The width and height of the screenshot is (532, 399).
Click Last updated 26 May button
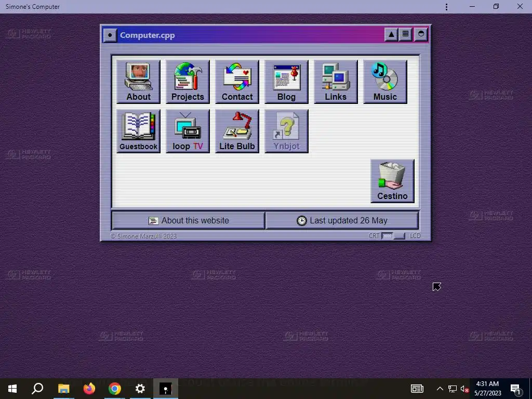pyautogui.click(x=342, y=220)
